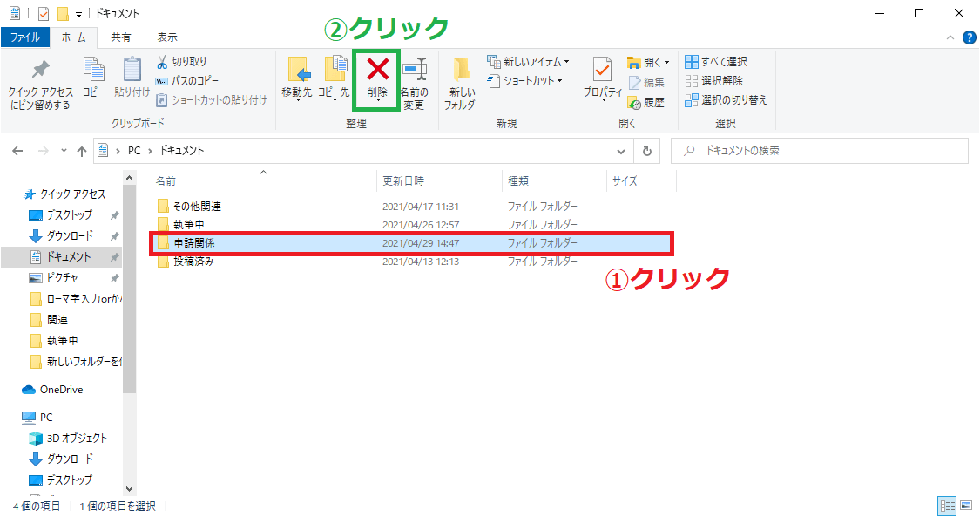Viewport: 980px width, 517px height.
Task: Click ドキュメント in the address bar path
Action: (x=182, y=151)
